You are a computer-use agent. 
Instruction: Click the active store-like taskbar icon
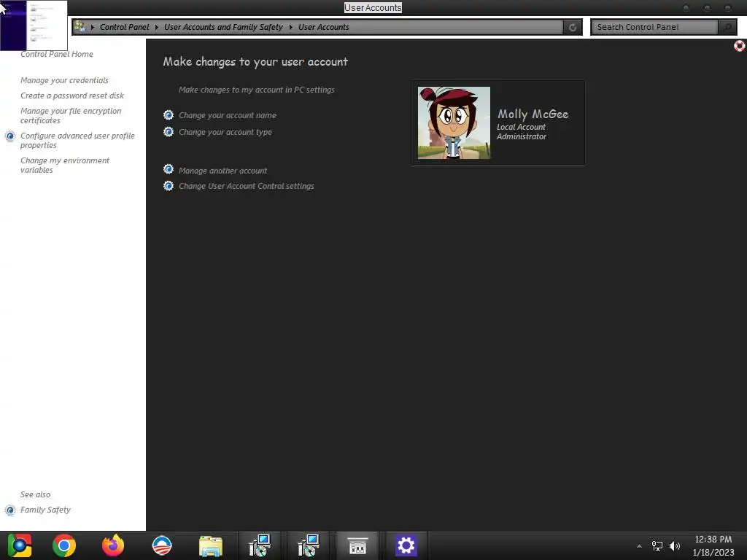click(357, 545)
